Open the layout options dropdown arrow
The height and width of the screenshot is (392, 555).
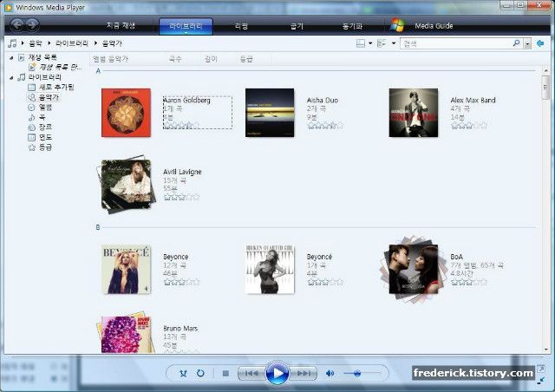[370, 43]
